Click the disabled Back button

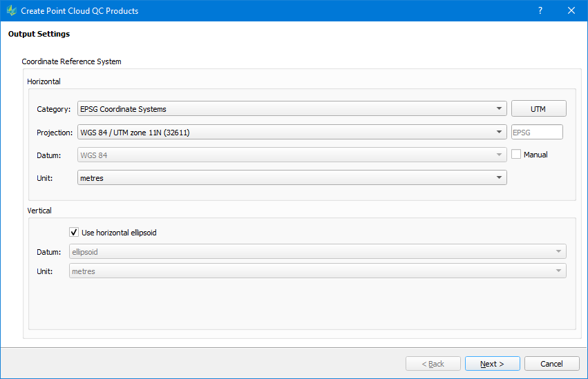click(x=433, y=364)
